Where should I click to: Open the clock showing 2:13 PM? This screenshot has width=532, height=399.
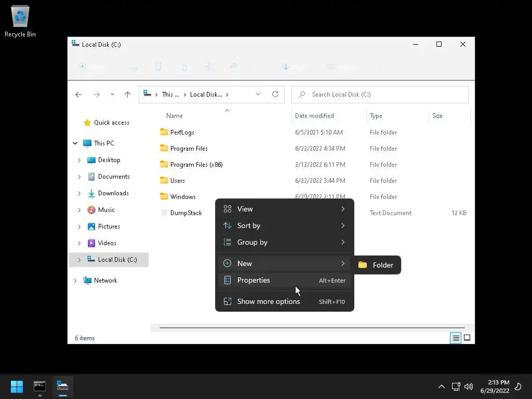(495, 387)
